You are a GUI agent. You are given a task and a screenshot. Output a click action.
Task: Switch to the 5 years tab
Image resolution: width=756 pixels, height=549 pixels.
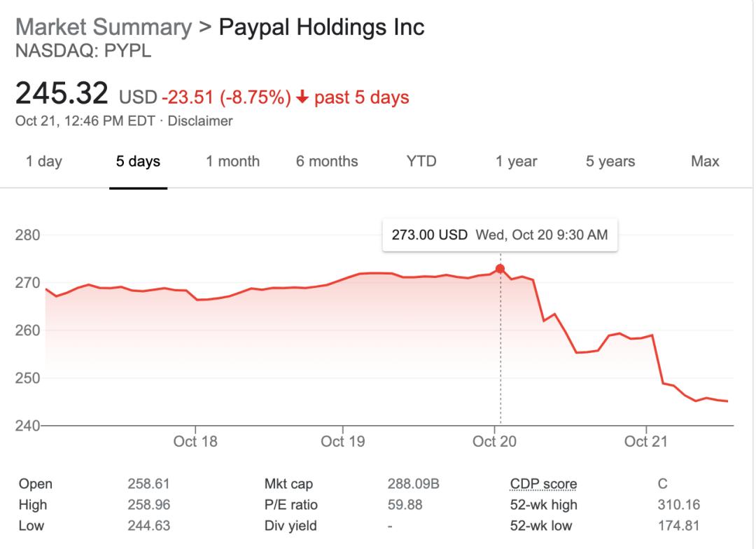click(610, 162)
